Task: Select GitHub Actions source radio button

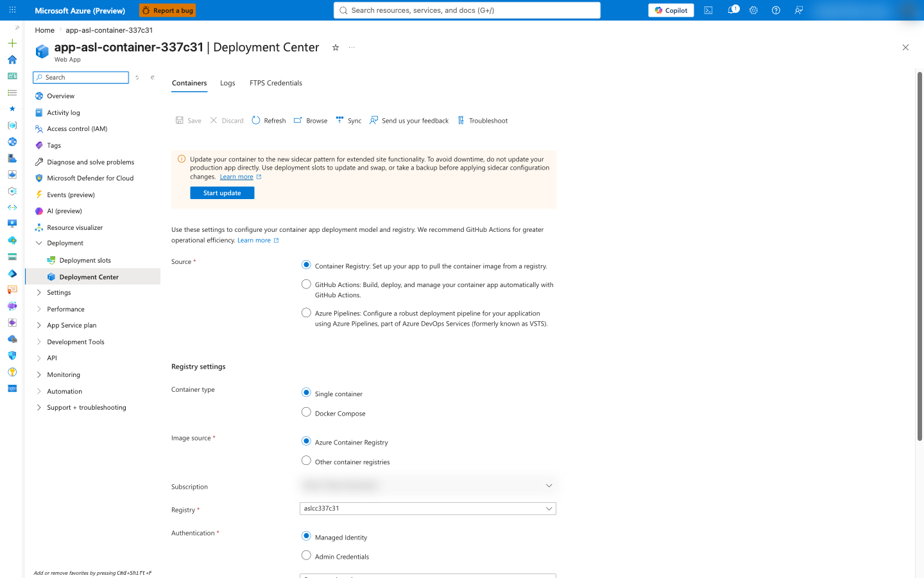Action: point(306,284)
